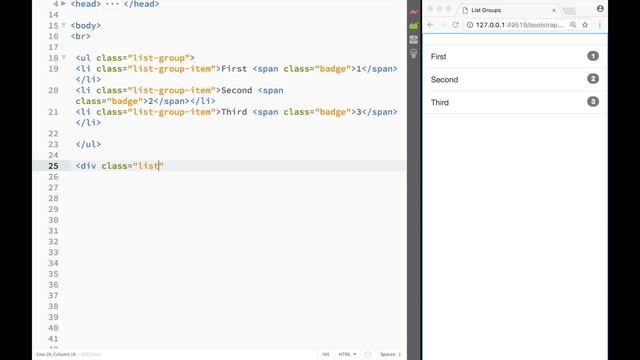Click the closing </ul> tag on line 23
This screenshot has width=640, height=360.
click(88, 144)
